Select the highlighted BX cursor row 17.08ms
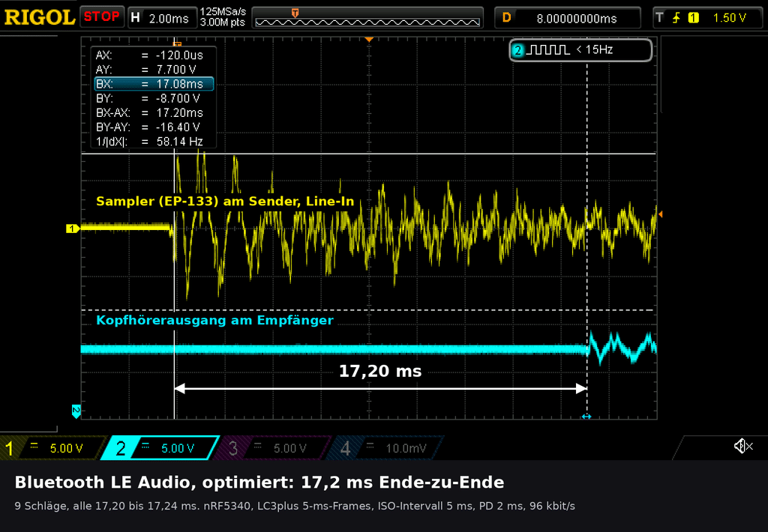This screenshot has width=768, height=532. [154, 84]
